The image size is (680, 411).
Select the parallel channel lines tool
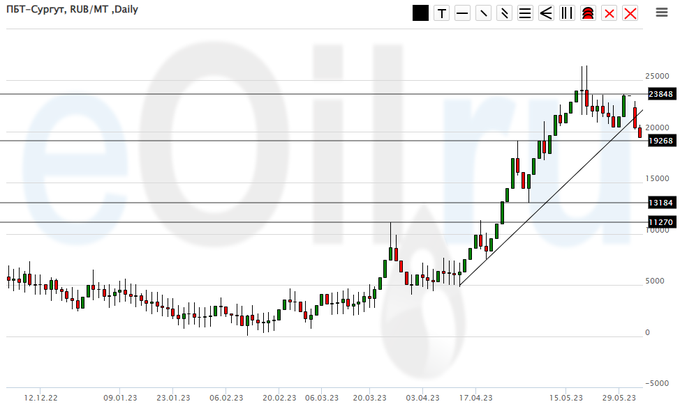click(504, 13)
